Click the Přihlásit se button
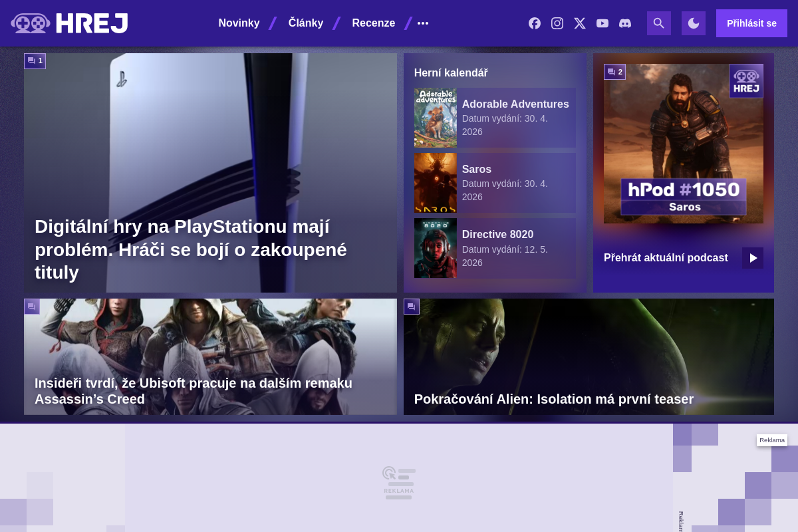This screenshot has width=798, height=532. coord(751,23)
